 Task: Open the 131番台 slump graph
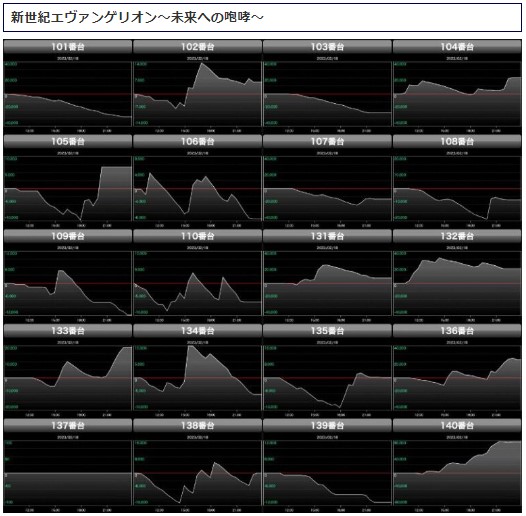tap(327, 283)
